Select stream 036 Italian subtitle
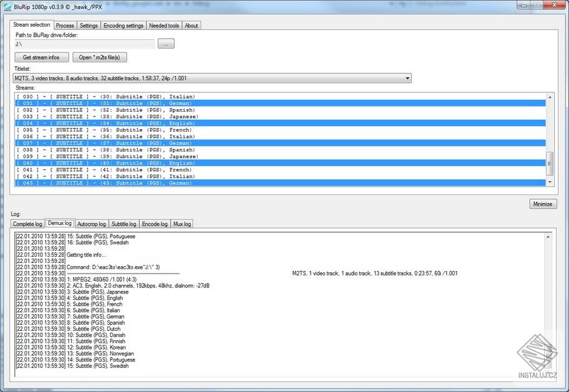Viewport: 569px width, 392px height. (x=280, y=136)
